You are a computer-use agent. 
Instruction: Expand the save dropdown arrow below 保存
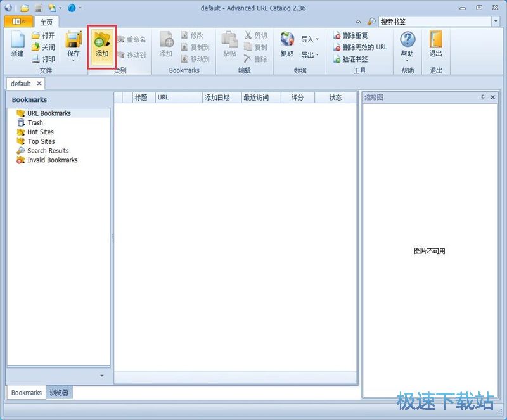point(74,60)
